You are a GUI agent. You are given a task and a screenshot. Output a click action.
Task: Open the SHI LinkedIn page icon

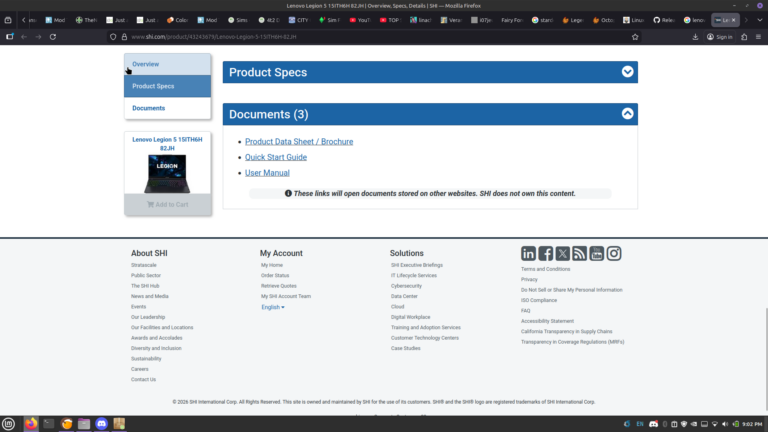point(528,253)
